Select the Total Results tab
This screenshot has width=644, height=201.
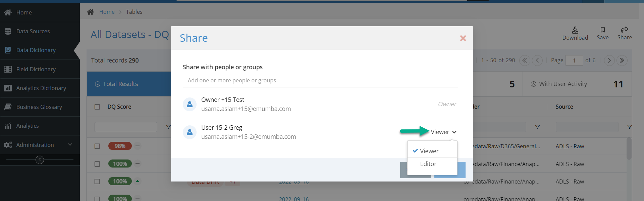click(x=129, y=84)
